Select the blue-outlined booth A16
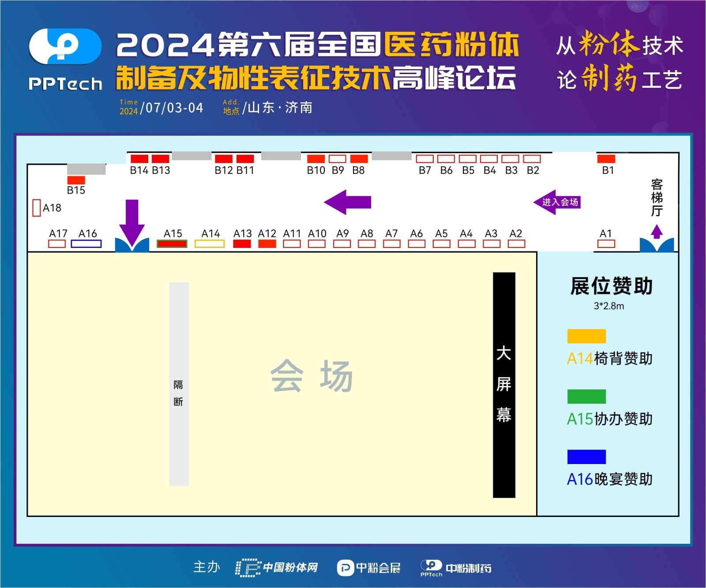The width and height of the screenshot is (706, 588). tap(86, 243)
